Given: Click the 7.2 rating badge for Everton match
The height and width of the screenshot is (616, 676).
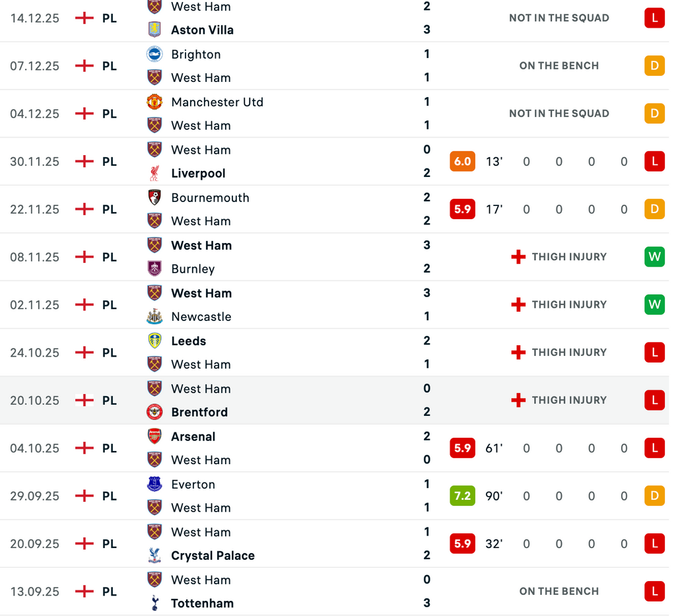Looking at the screenshot, I should (x=462, y=496).
